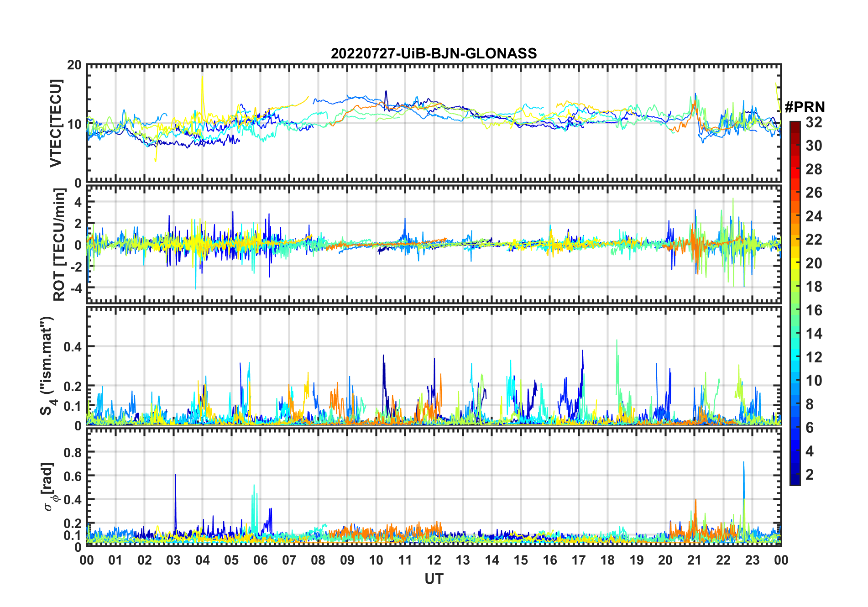Click the ROT axis tick label -4
868x607 pixels.
(76, 288)
